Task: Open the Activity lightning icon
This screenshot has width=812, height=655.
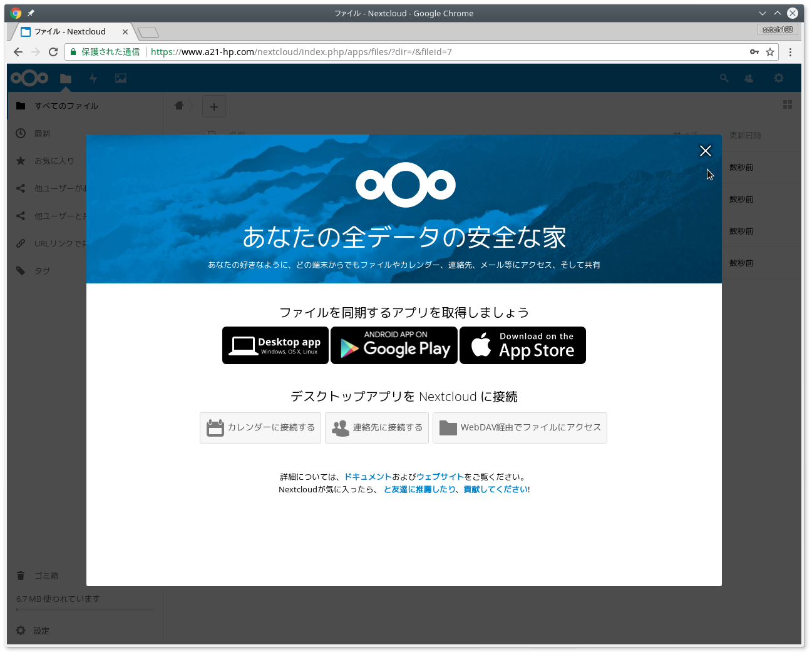Action: (93, 78)
